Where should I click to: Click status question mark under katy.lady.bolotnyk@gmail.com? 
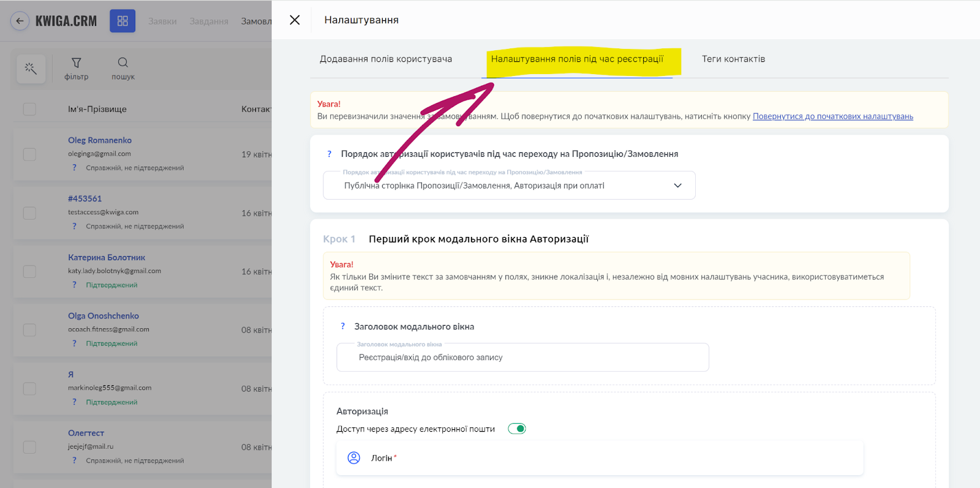click(x=75, y=285)
